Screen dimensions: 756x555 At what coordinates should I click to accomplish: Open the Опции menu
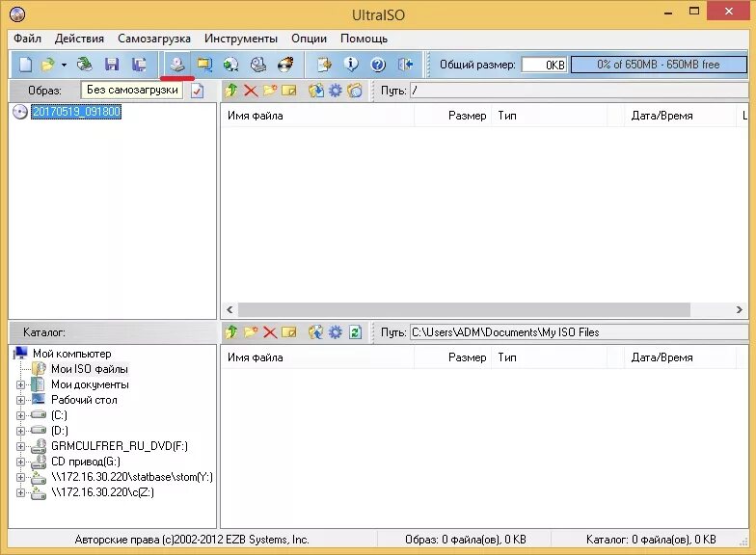coord(309,39)
